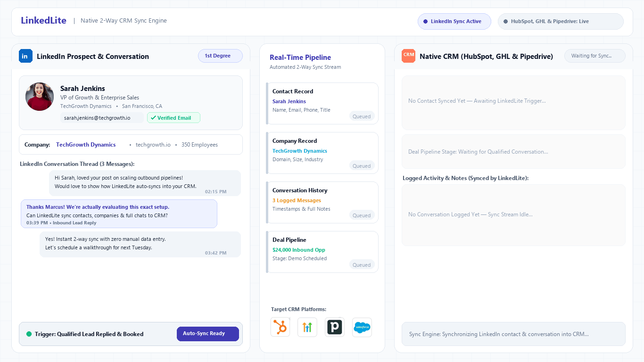Select the HubSpot platform icon
644x362 pixels.
[280, 327]
